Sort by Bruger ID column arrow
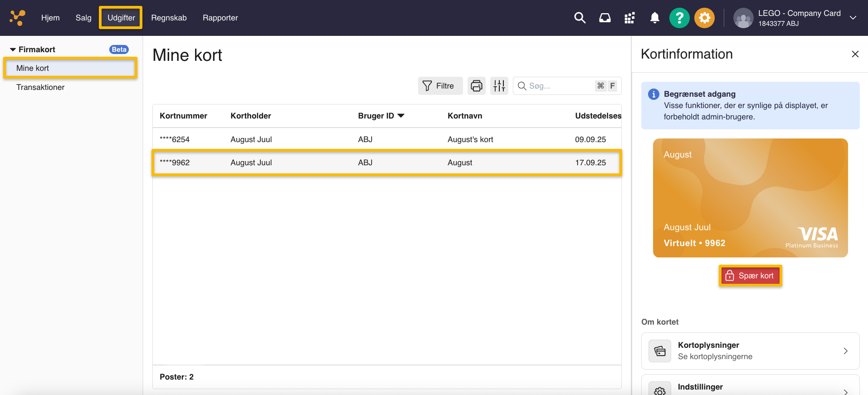The image size is (868, 395). pos(401,116)
